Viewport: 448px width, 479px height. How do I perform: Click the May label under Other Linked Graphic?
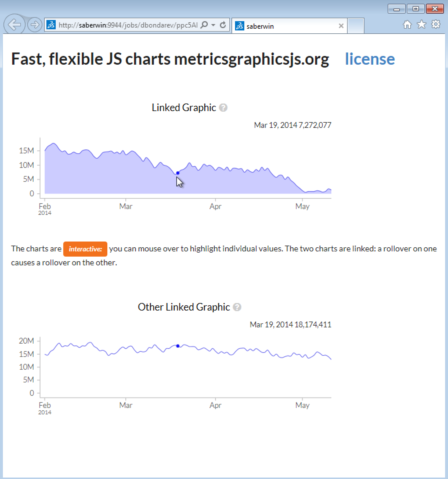[302, 405]
